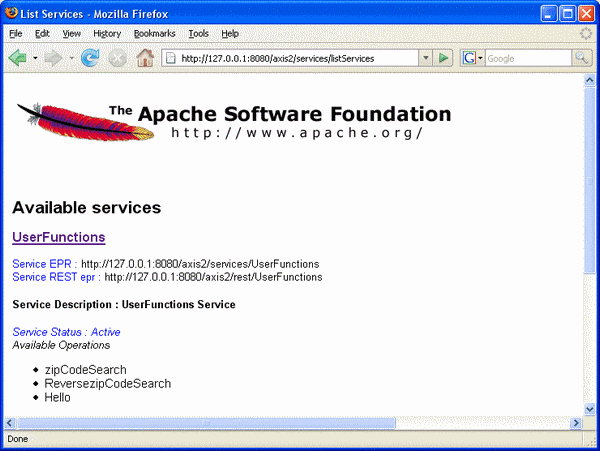Image resolution: width=600 pixels, height=451 pixels.
Task: Open the File menu
Action: (16, 33)
